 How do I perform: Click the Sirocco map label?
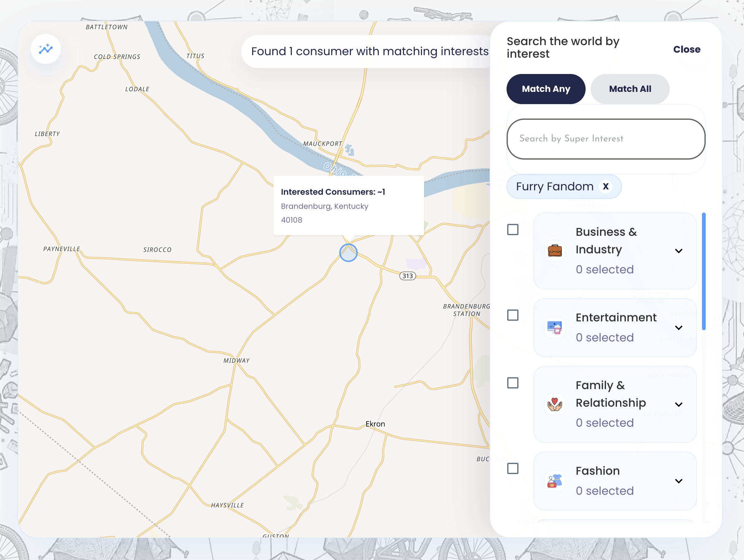[x=157, y=250]
